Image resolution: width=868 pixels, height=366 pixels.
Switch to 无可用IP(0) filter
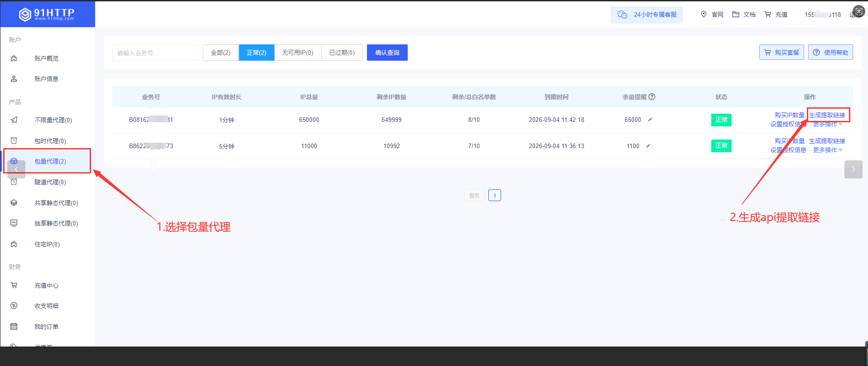click(x=297, y=53)
